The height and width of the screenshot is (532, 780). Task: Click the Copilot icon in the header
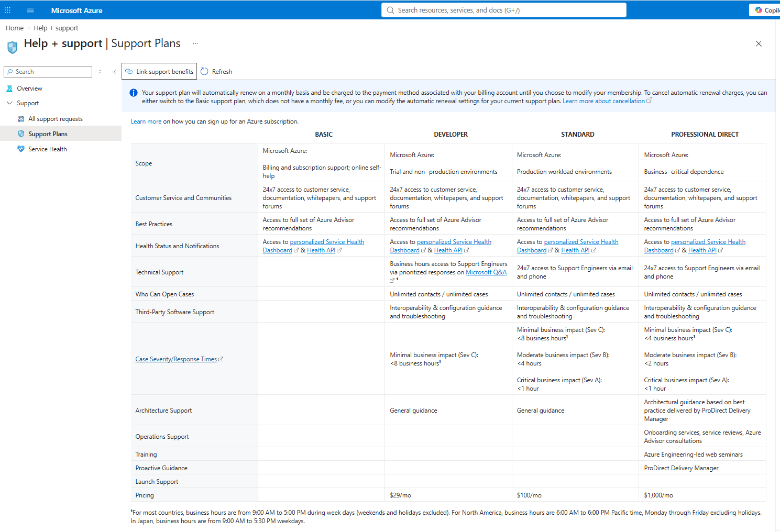coord(759,10)
